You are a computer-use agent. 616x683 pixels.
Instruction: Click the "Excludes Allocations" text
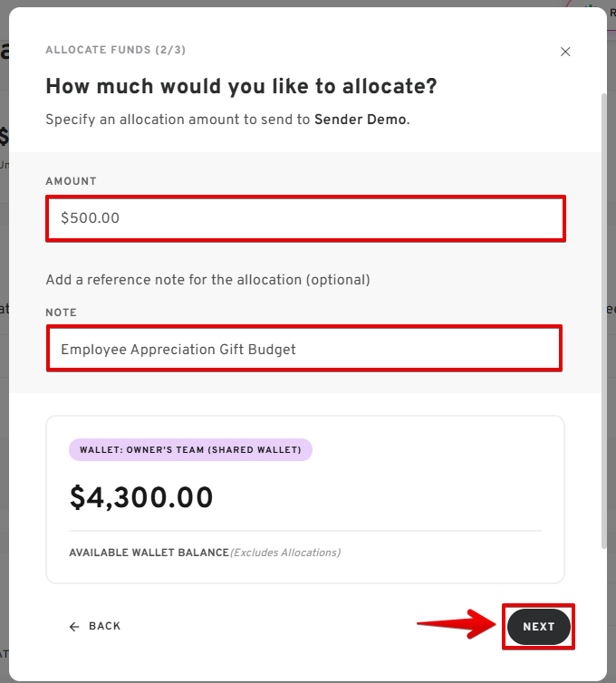(x=285, y=552)
